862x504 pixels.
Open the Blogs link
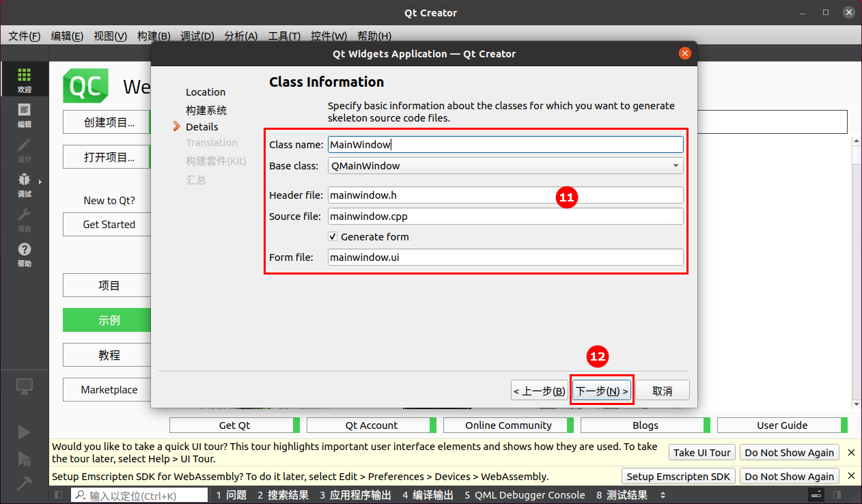point(645,425)
